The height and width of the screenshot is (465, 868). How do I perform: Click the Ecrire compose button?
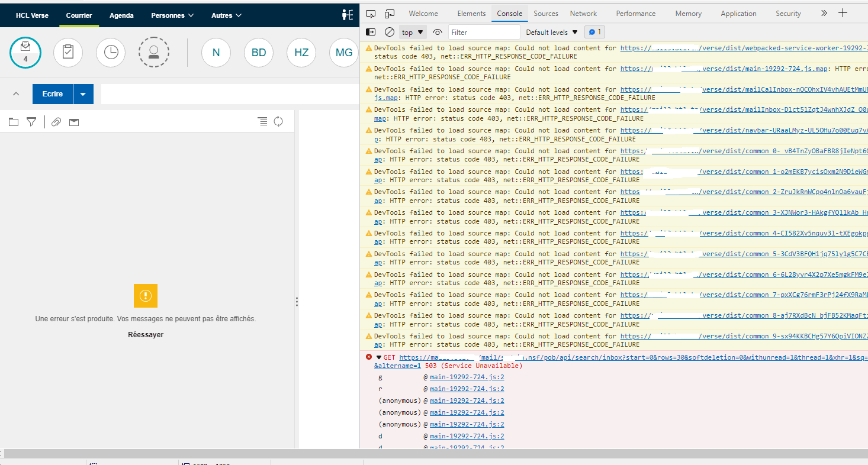53,94
